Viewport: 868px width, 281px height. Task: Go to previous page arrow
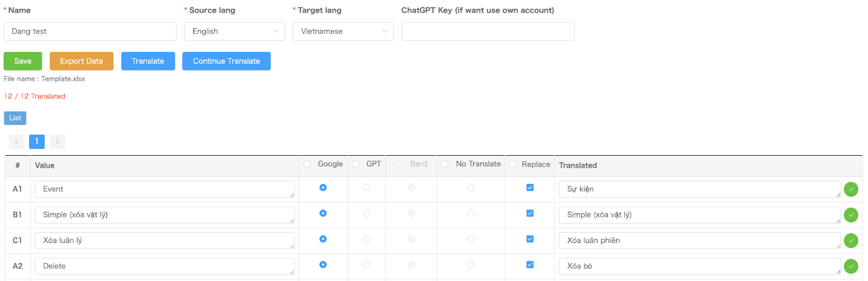pyautogui.click(x=16, y=142)
